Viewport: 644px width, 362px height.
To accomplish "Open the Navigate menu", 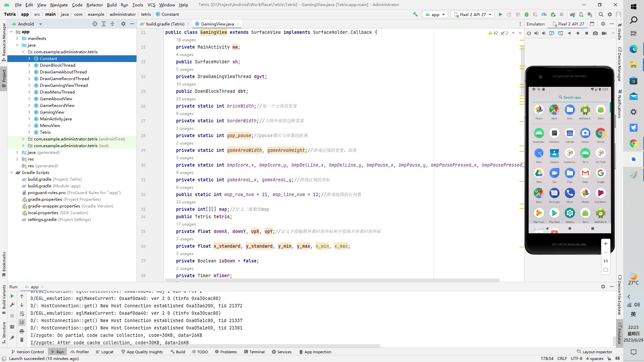I will tap(59, 5).
